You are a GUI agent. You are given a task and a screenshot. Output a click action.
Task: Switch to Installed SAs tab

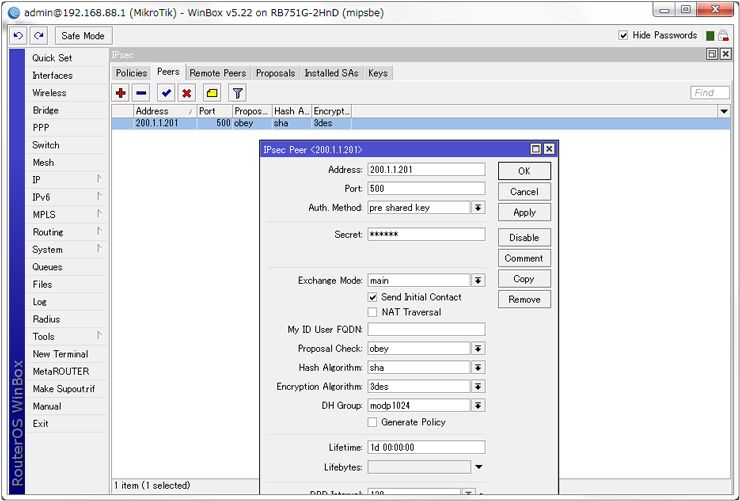pyautogui.click(x=331, y=73)
